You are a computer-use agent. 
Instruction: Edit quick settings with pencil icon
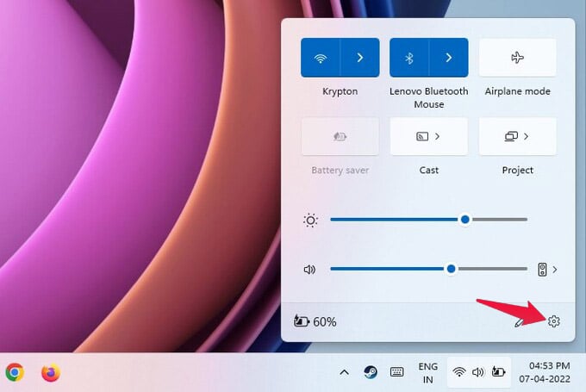click(x=519, y=321)
